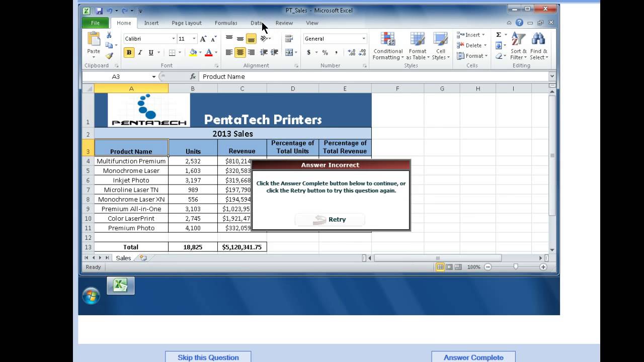Switch to Page Layout view in status bar
Viewport: 644px width, 362px height.
click(x=449, y=267)
